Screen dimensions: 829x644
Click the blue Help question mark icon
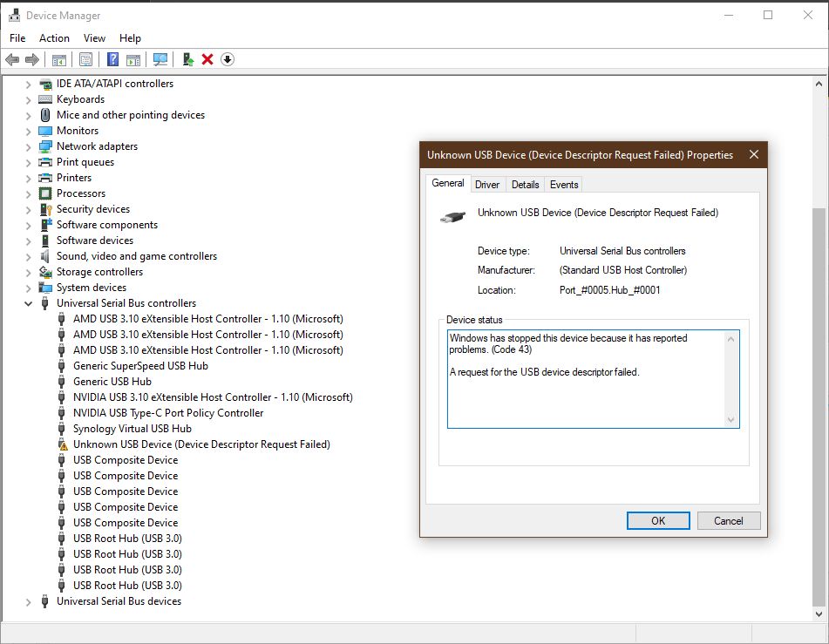coord(112,59)
